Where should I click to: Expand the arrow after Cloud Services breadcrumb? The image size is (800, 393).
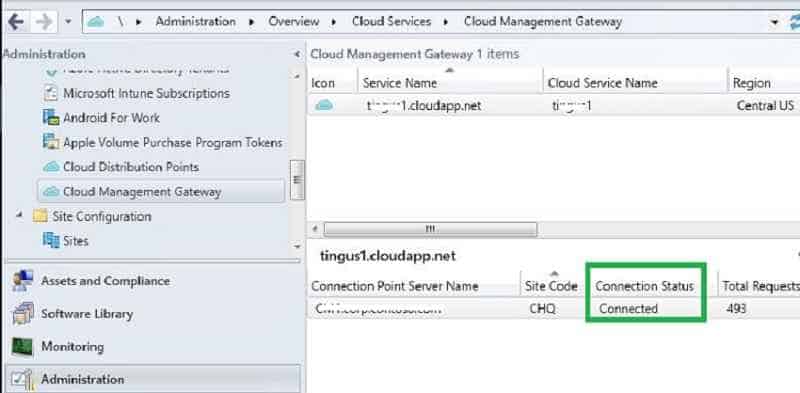446,22
